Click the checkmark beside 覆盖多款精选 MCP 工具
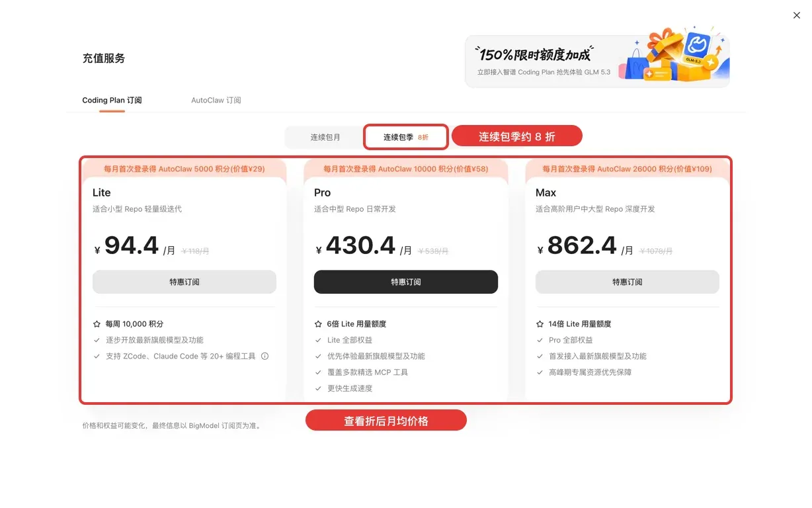812x508 pixels. click(318, 372)
